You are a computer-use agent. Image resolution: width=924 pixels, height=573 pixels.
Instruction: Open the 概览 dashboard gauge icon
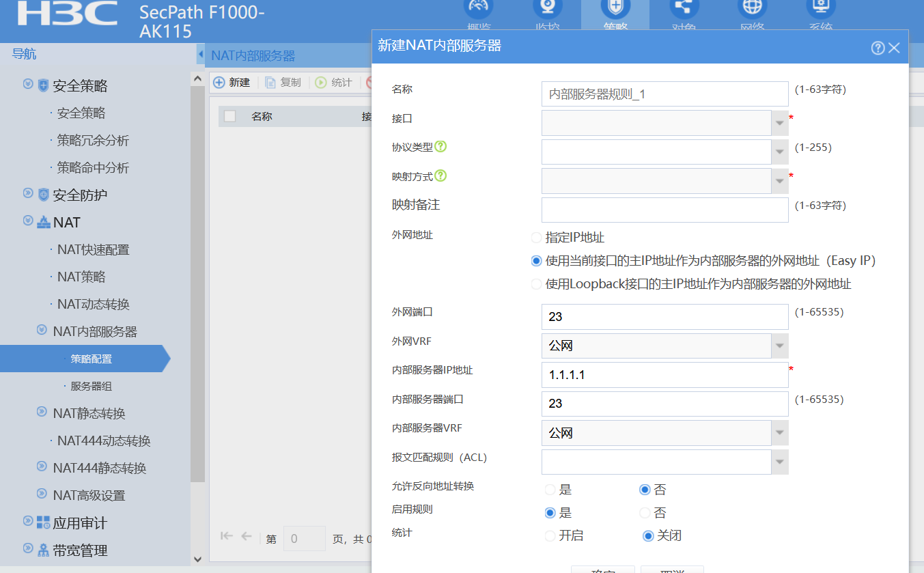(478, 6)
